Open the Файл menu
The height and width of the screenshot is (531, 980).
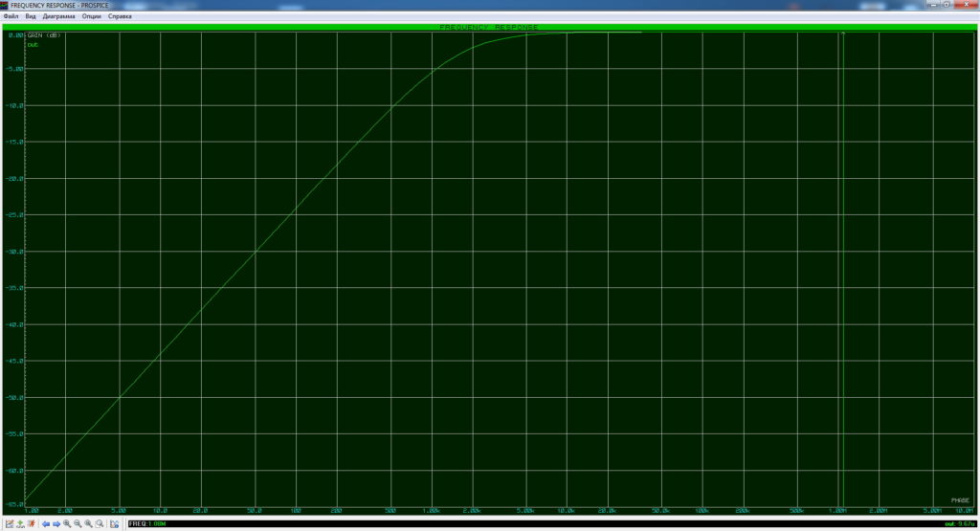click(11, 16)
